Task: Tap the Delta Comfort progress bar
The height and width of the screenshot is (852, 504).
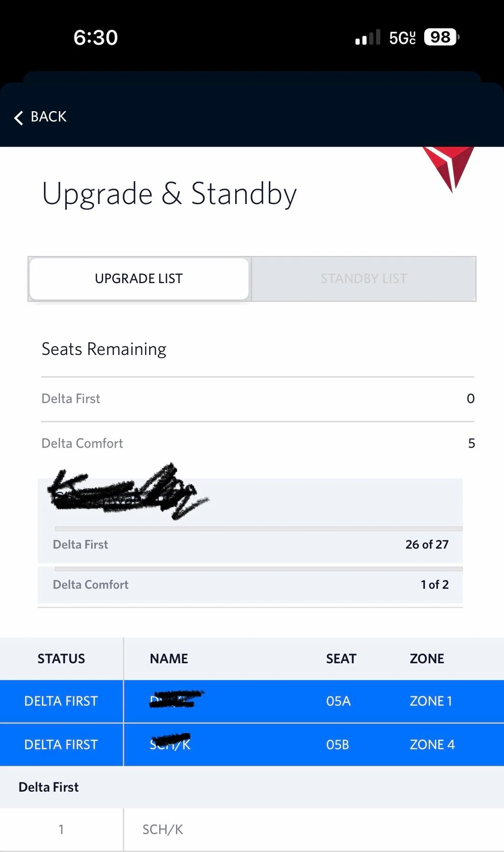Action: tap(259, 569)
